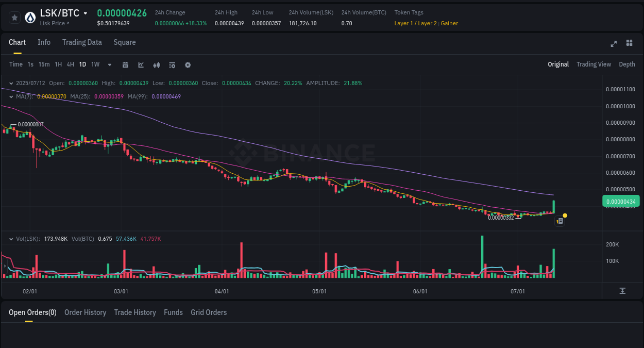Select the line chart style icon
Screen dimensions: 644x348
point(141,65)
